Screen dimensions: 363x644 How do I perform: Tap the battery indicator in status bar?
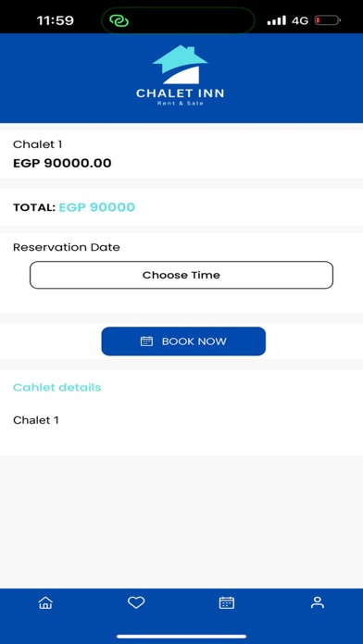[328, 20]
